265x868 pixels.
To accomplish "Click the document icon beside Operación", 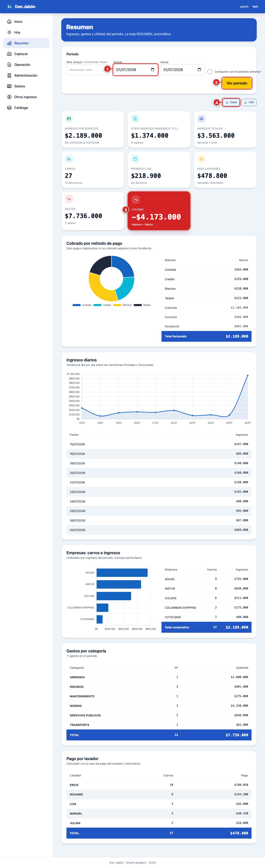I will point(10,65).
